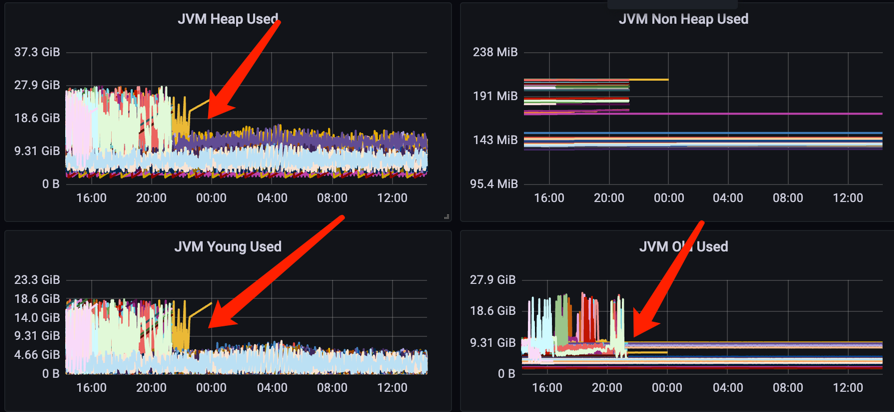Viewport: 894px width, 412px height.
Task: Click the 18.6 GiB label in JVM Old Used
Action: [x=493, y=311]
